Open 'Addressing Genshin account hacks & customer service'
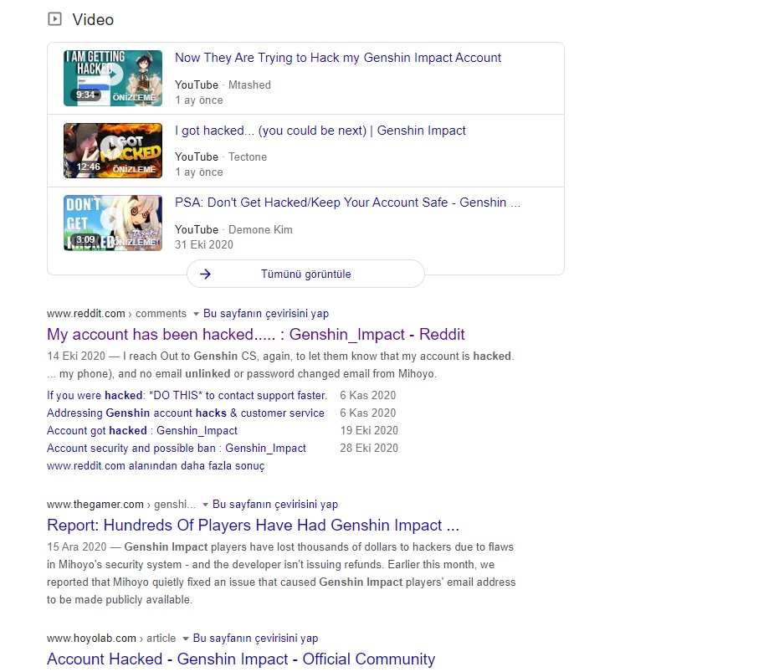This screenshot has height=672, width=784. pos(186,413)
